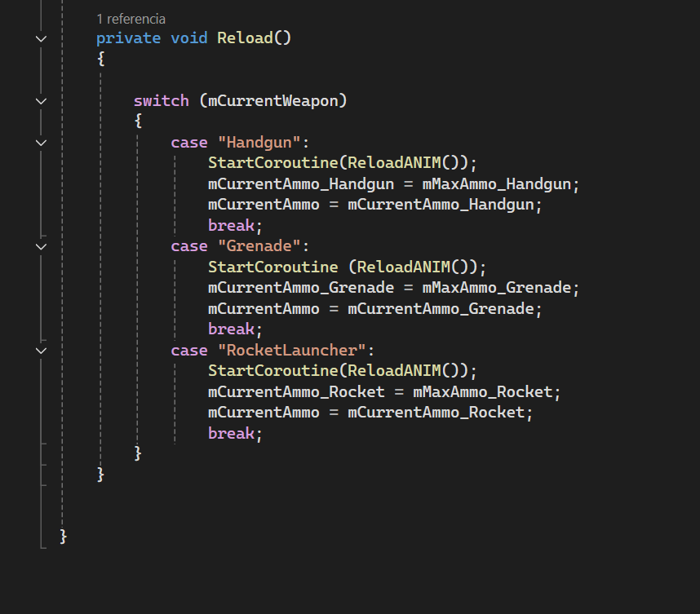Click the "Handgun" string literal

(259, 143)
